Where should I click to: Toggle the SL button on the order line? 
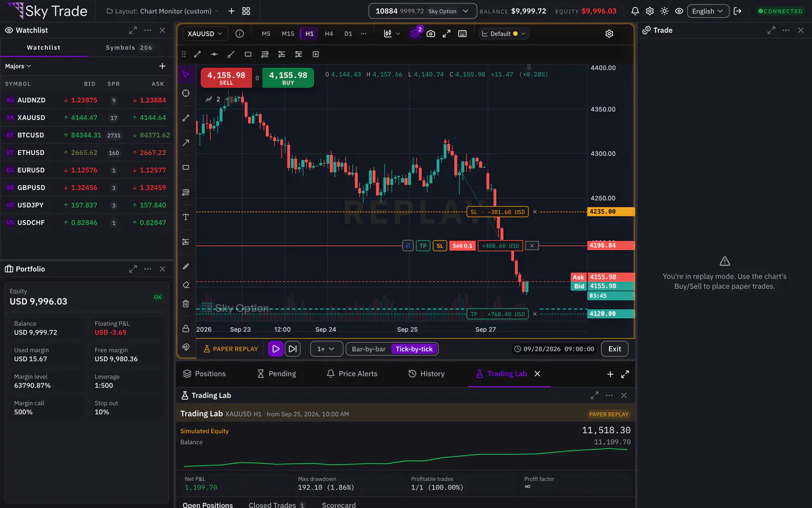click(x=439, y=246)
